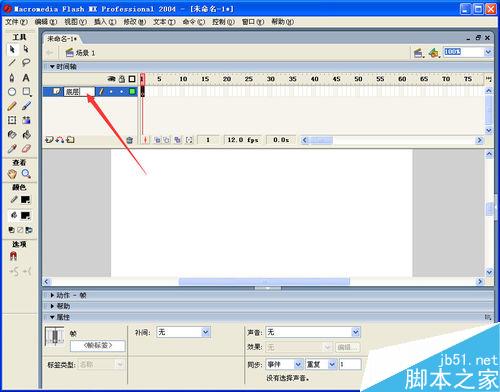
Task: Toggle Onion Skin Outlines button
Action: 167,140
